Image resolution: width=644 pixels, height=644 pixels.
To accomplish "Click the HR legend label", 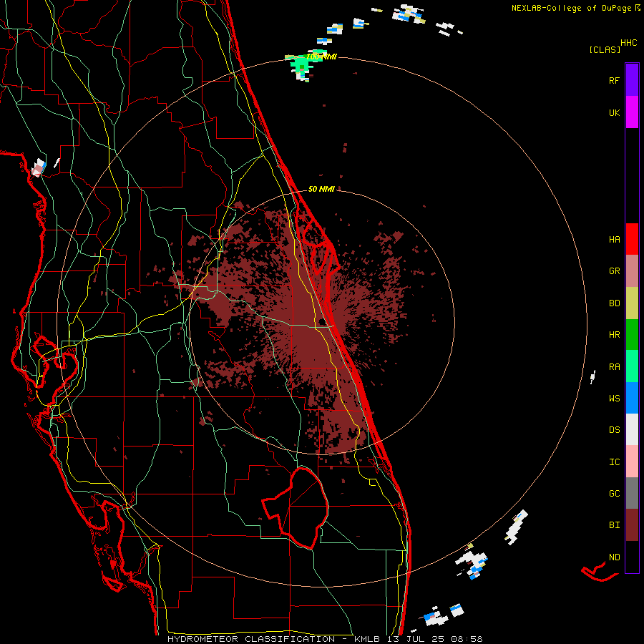I will [614, 335].
